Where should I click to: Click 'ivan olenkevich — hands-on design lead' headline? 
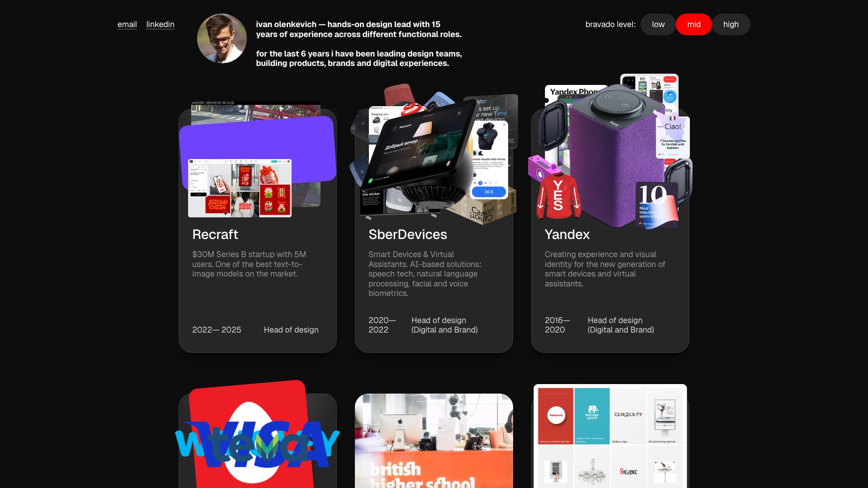pos(359,29)
